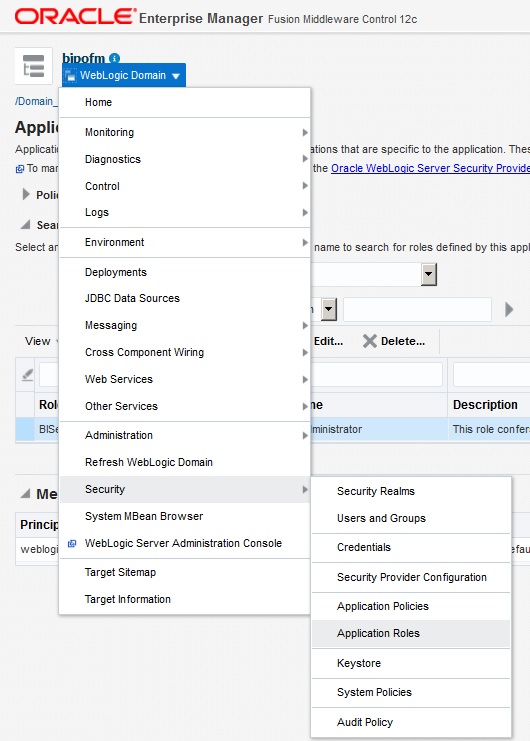Screen dimensions: 530x741
Task: Expand the Monitoring submenu
Action: (x=185, y=132)
